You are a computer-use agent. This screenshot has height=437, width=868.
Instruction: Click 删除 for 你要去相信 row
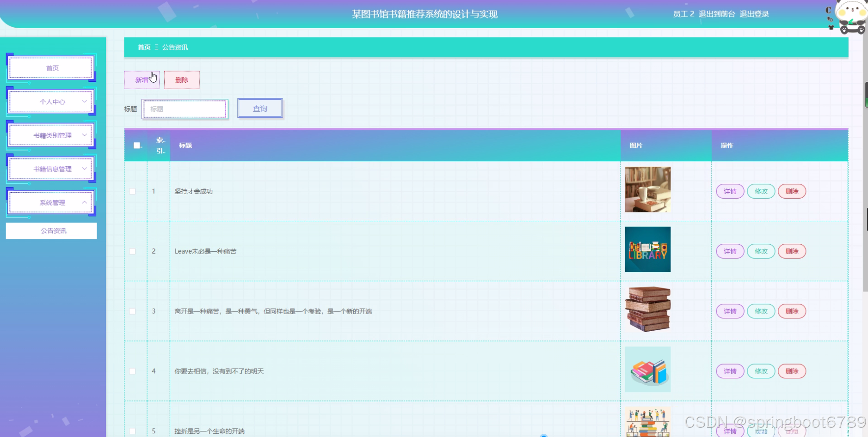coord(792,371)
